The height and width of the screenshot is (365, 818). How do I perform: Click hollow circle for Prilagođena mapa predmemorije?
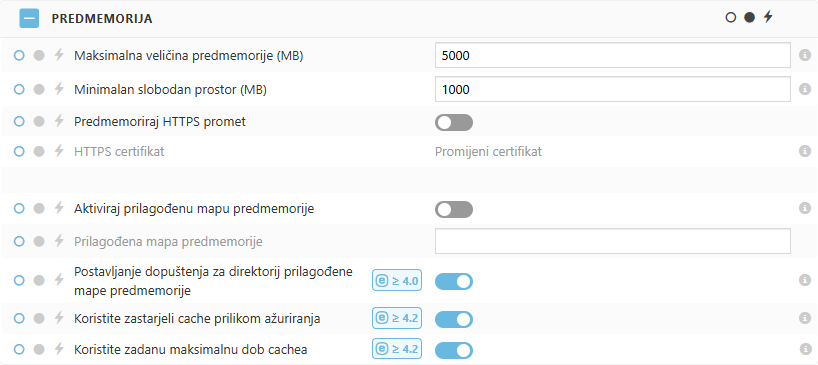pos(19,241)
